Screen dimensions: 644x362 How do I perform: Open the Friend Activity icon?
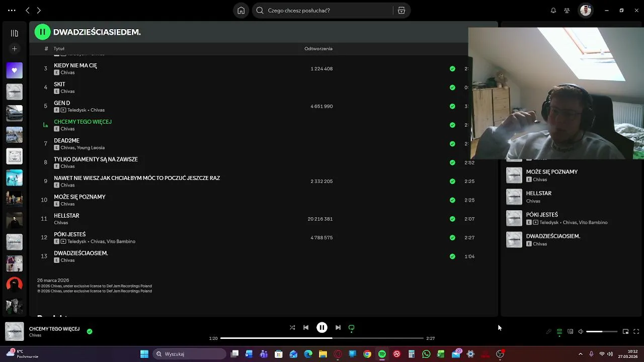(567, 11)
